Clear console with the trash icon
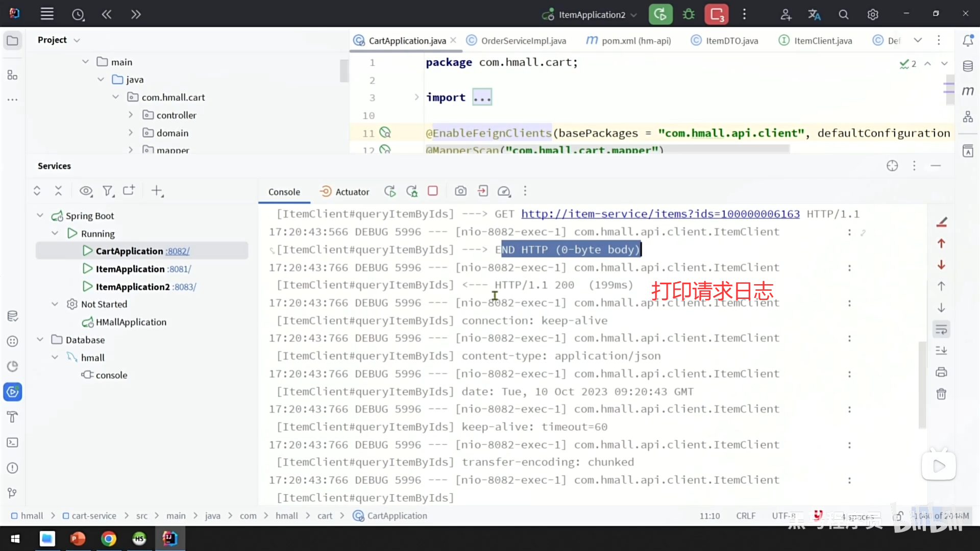Viewport: 980px width, 551px height. pyautogui.click(x=941, y=394)
